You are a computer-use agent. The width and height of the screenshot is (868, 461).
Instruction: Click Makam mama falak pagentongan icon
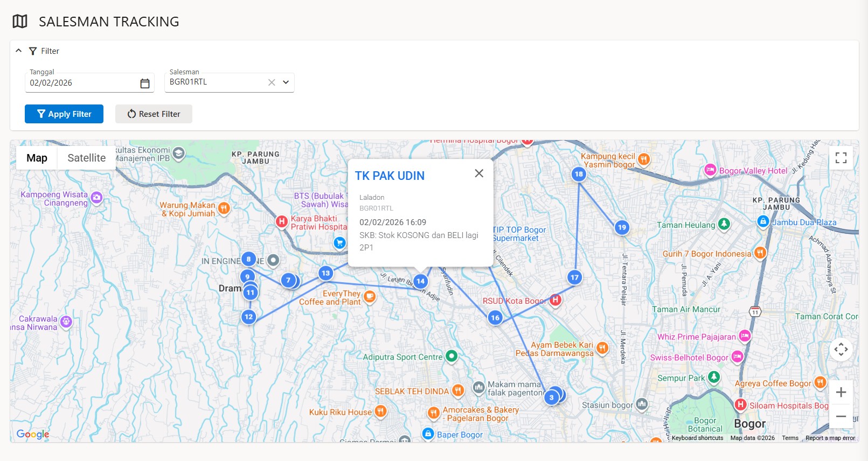coord(478,387)
